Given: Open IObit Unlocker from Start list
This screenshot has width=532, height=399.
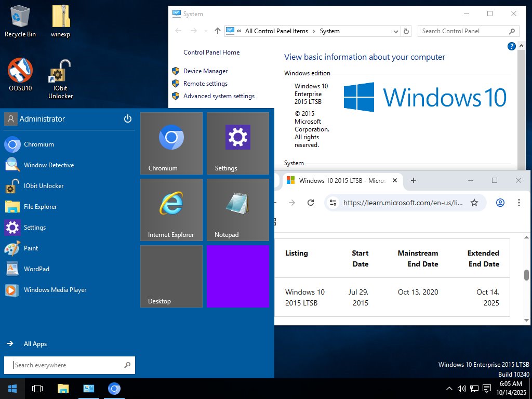Looking at the screenshot, I should (x=70, y=186).
